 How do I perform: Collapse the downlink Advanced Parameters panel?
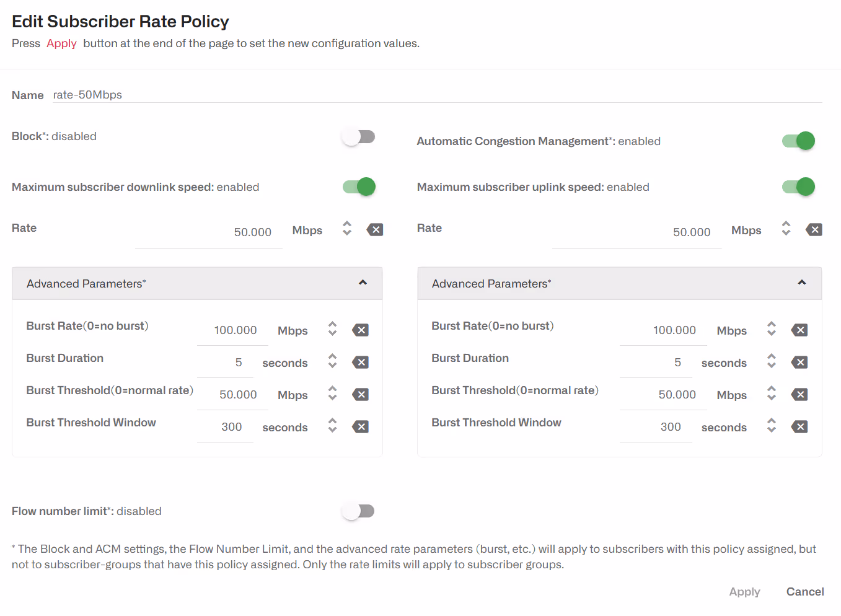click(363, 283)
